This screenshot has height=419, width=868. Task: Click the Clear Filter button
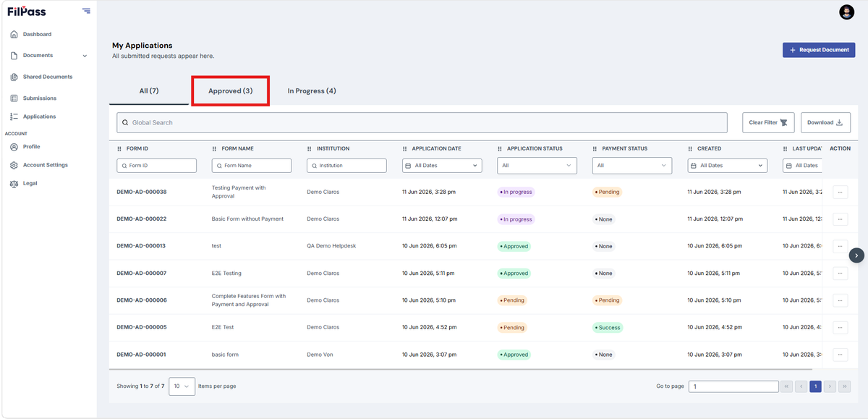(x=768, y=122)
